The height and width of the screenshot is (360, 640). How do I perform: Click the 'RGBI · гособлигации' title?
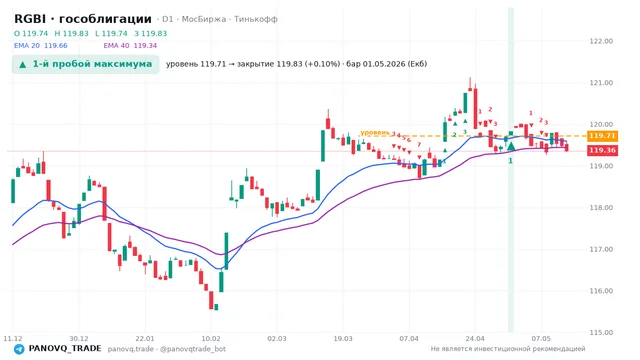point(83,19)
